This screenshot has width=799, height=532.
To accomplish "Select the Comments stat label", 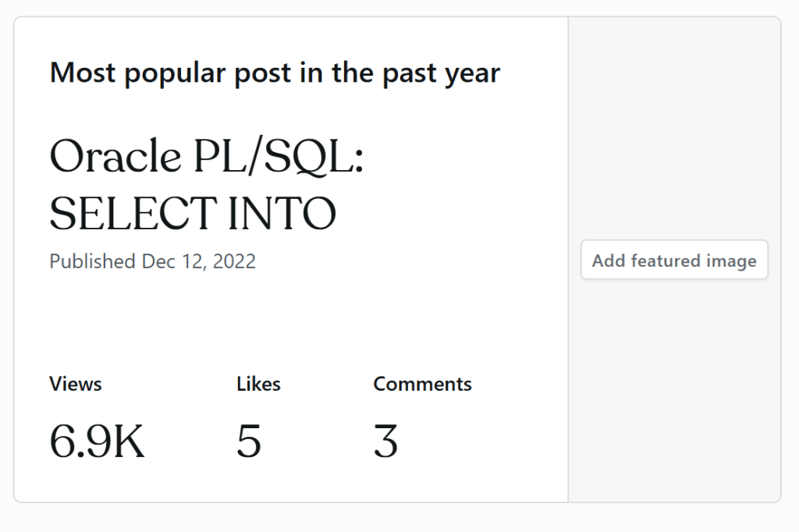I will pos(422,384).
